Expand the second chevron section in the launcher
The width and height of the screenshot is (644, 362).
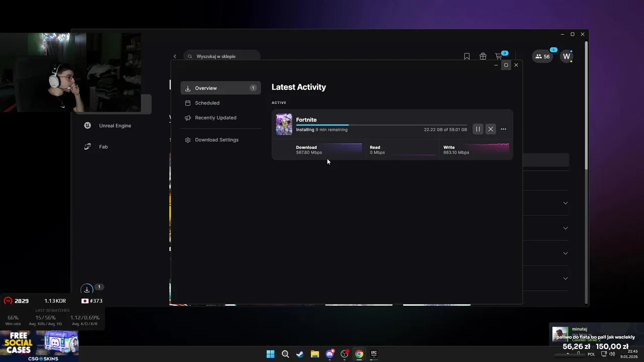566,228
